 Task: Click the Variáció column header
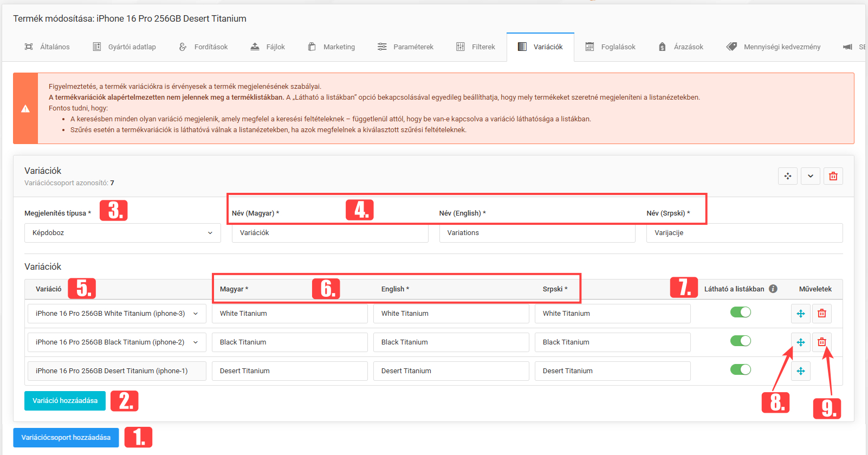point(49,289)
